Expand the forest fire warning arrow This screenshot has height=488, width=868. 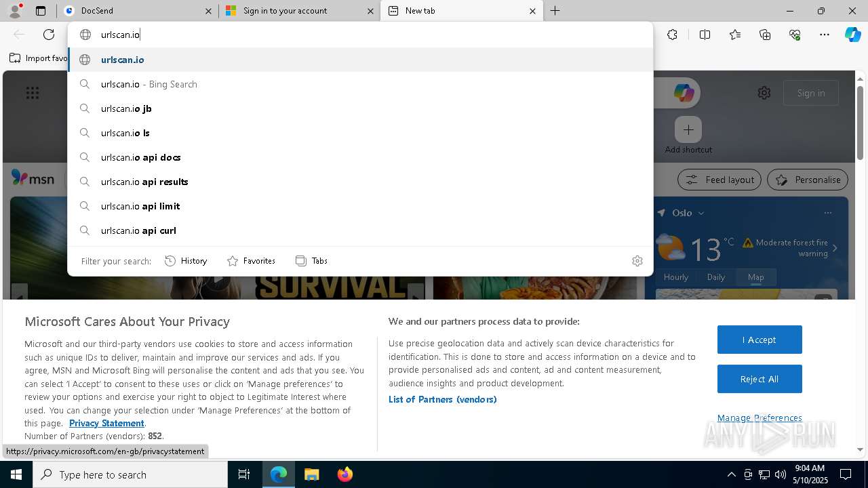[x=835, y=248]
